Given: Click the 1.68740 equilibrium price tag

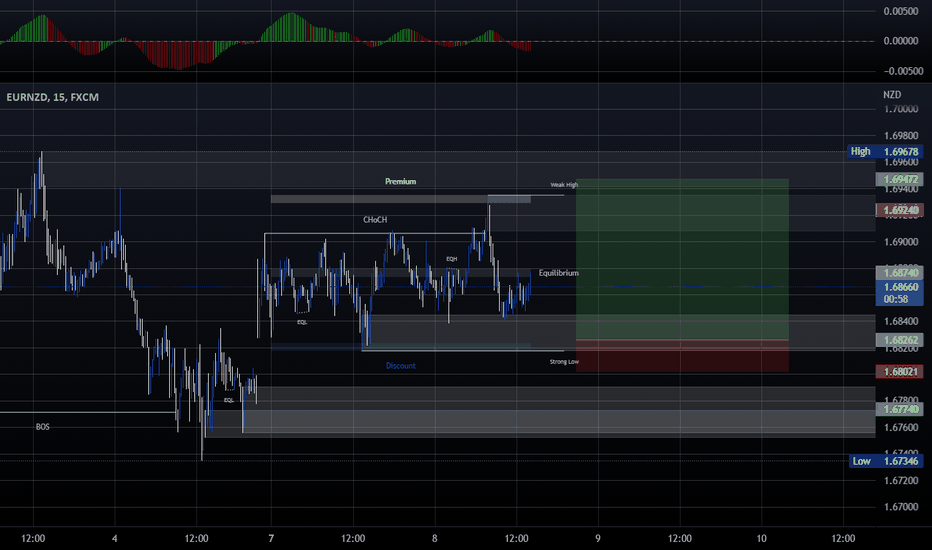Looking at the screenshot, I should [899, 273].
